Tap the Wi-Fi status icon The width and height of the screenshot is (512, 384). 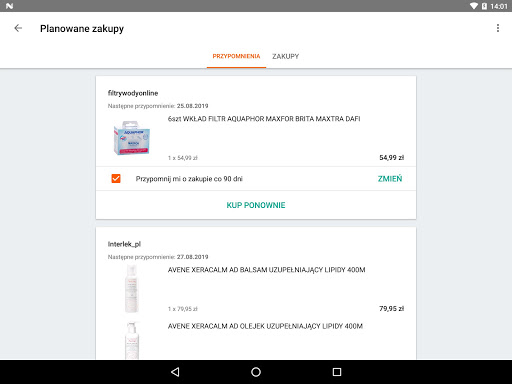click(474, 6)
